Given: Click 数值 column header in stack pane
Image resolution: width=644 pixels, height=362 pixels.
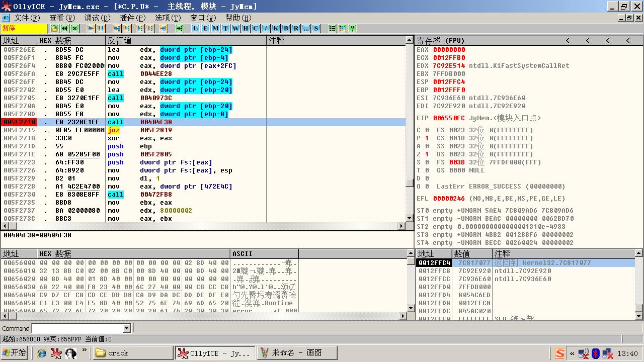Looking at the screenshot, I should (472, 253).
